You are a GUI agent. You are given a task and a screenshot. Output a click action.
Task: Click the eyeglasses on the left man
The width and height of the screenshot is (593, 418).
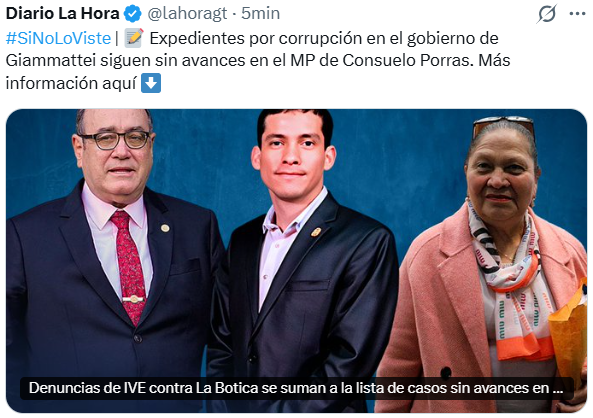[x=117, y=140]
